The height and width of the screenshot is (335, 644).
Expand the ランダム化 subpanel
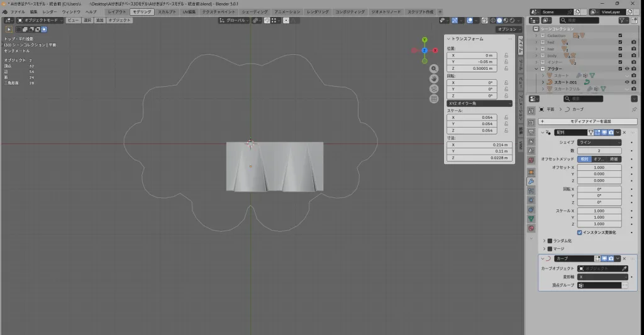544,241
